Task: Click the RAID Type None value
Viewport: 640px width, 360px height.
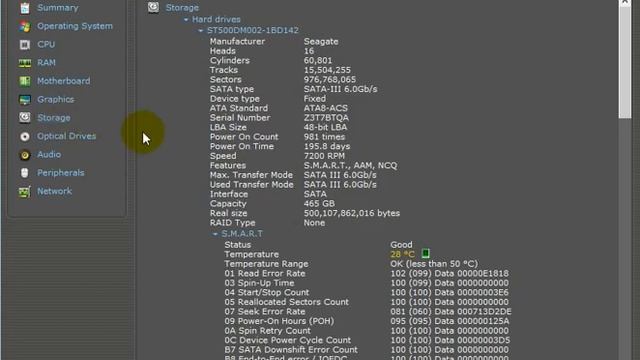Action: [x=314, y=223]
